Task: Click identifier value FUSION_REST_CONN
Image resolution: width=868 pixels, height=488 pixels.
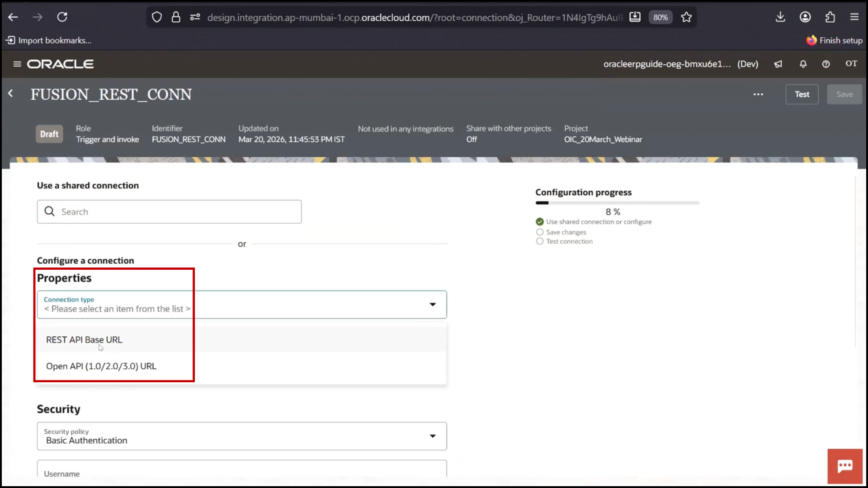Action: 189,140
